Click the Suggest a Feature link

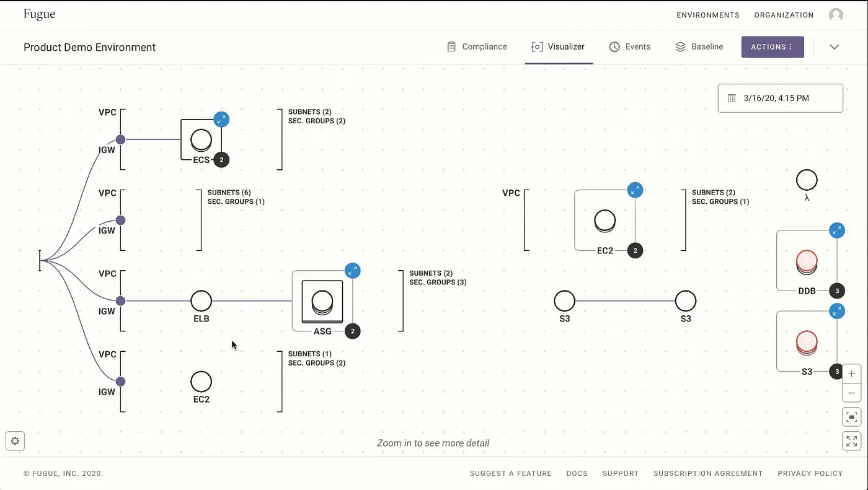click(x=510, y=473)
